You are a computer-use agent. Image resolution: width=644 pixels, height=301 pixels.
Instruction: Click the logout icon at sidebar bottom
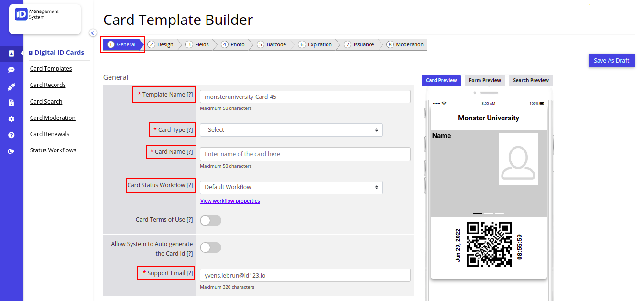[x=12, y=150]
